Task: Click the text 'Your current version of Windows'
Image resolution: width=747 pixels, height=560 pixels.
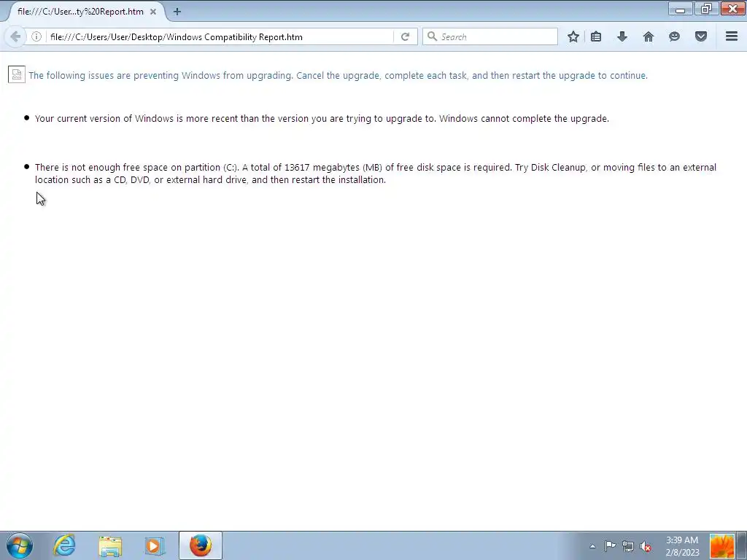Action: tap(104, 118)
